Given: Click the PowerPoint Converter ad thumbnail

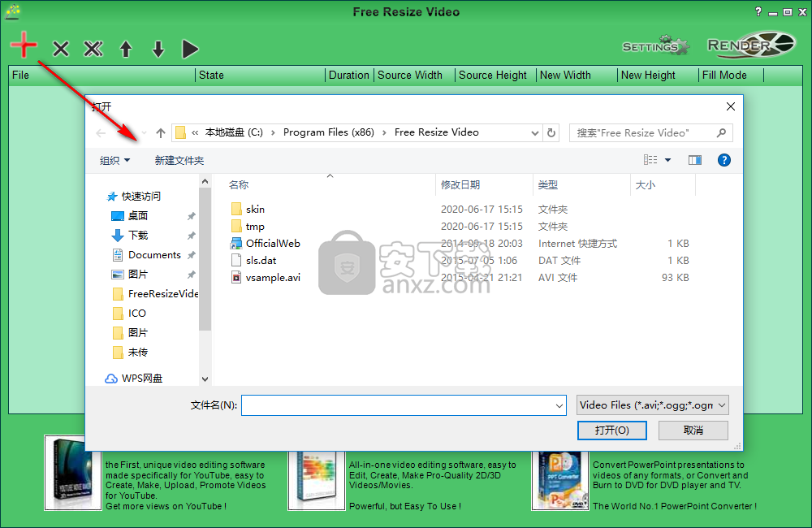Looking at the screenshot, I should [560, 480].
